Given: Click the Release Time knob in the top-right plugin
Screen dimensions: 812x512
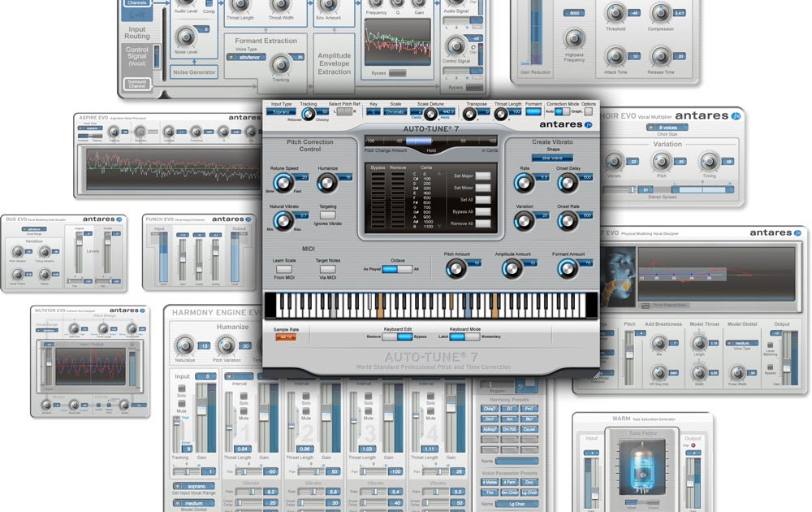Looking at the screenshot, I should pos(660,56).
